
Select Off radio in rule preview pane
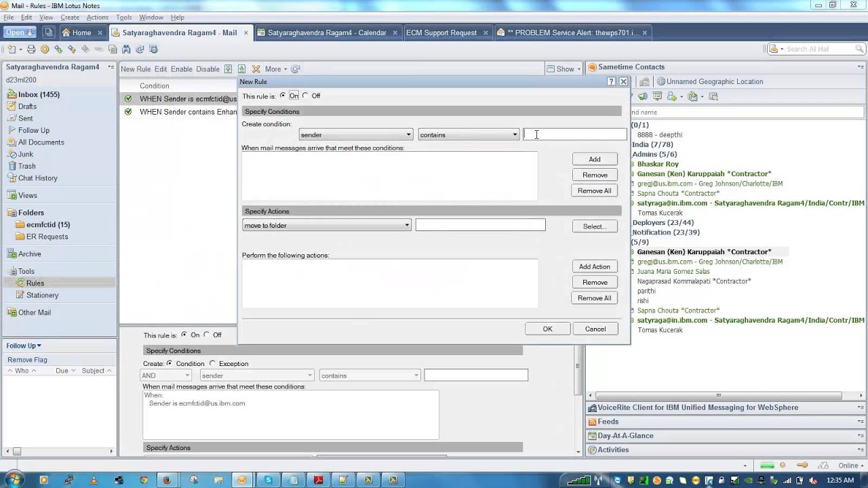(x=206, y=335)
